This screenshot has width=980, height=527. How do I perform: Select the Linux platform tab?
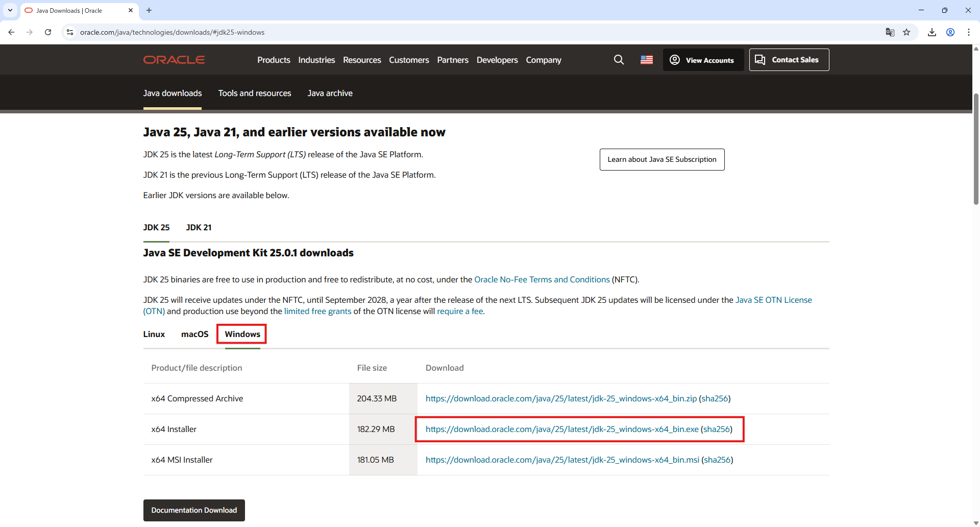coord(154,334)
